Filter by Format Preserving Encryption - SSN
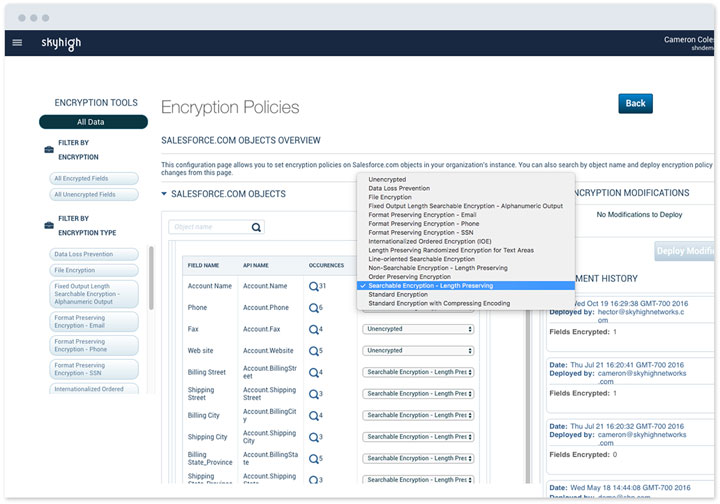 pyautogui.click(x=94, y=370)
